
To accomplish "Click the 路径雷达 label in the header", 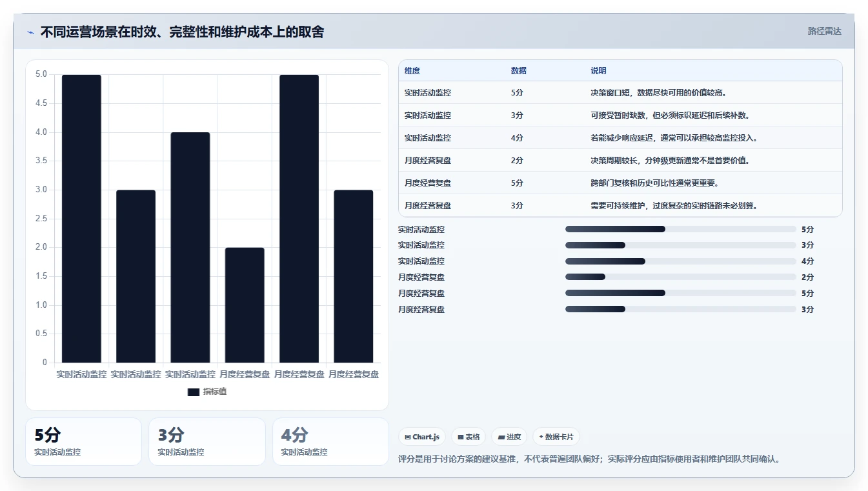I will click(824, 31).
